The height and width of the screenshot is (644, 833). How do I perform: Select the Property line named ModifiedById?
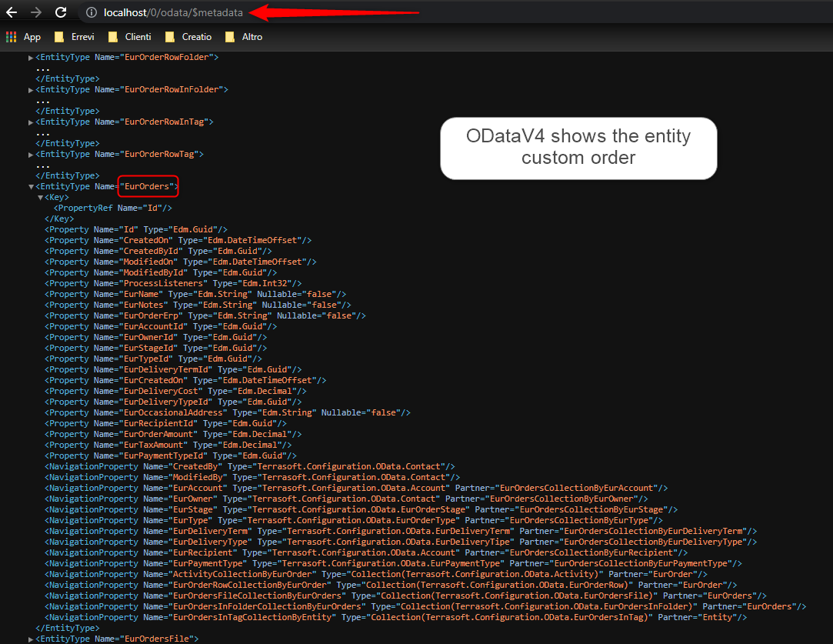(x=161, y=272)
